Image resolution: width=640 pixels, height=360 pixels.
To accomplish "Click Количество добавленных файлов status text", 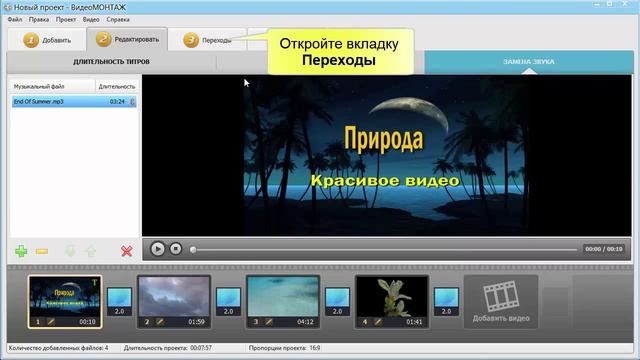I will coord(58,348).
